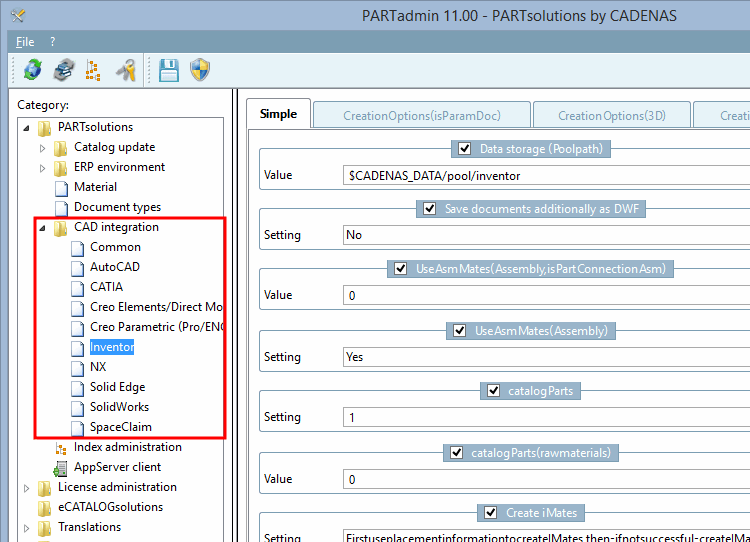Click the catalogParts setting field showing 1

[x=546, y=417]
